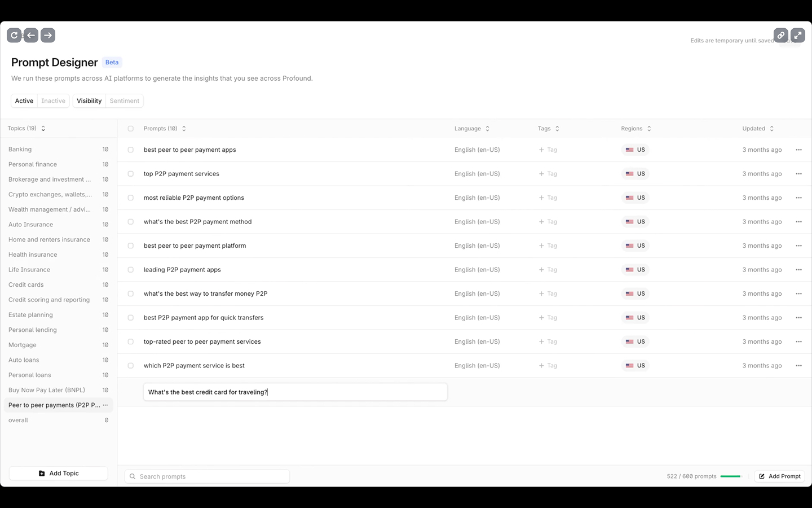This screenshot has width=812, height=508.
Task: Expand to fullscreen with the arrows icon
Action: click(x=798, y=36)
